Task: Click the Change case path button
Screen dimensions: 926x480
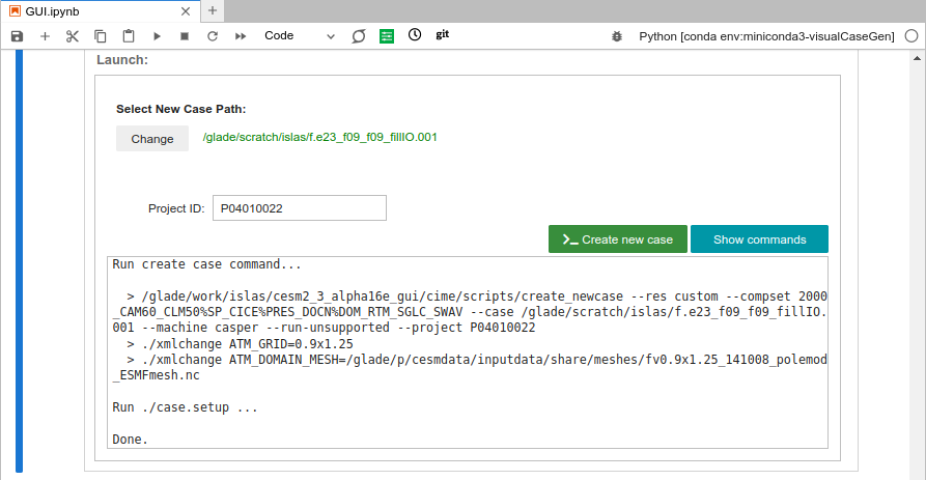Action: pyautogui.click(x=152, y=139)
